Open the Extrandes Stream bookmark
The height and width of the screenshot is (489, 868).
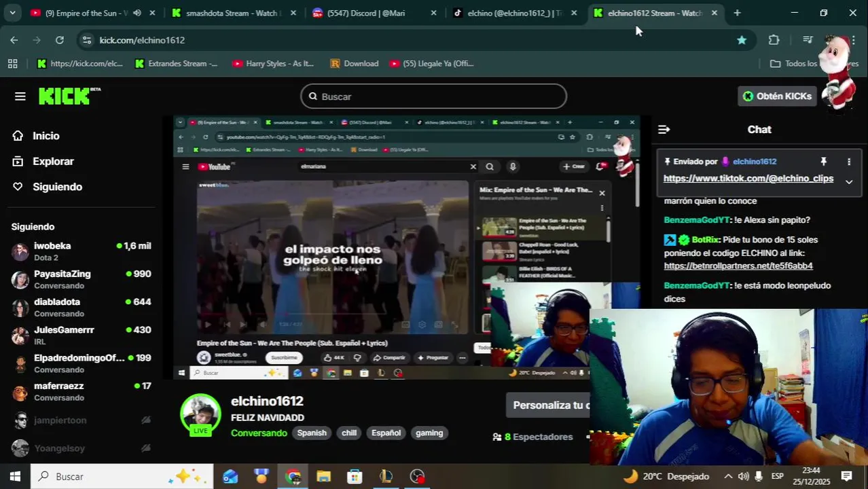coord(176,64)
